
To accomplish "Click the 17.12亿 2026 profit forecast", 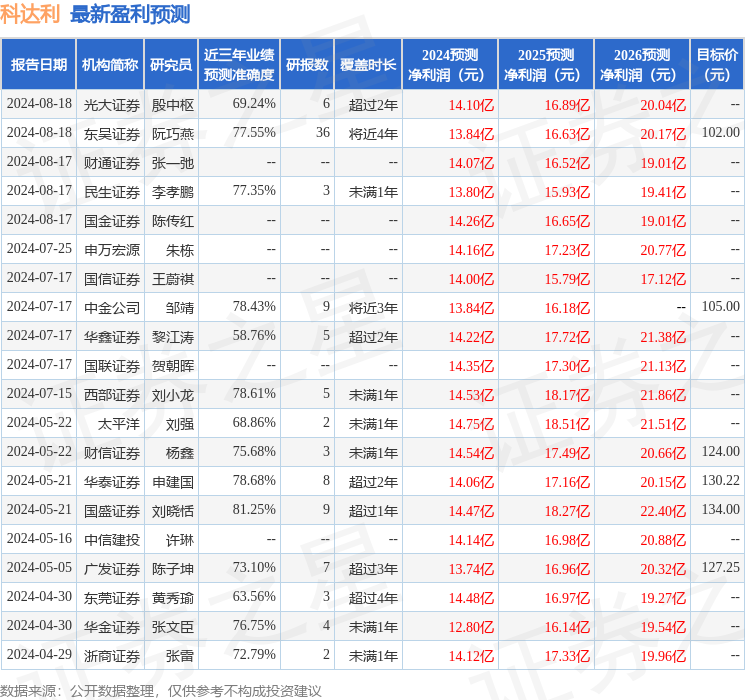I will [663, 279].
